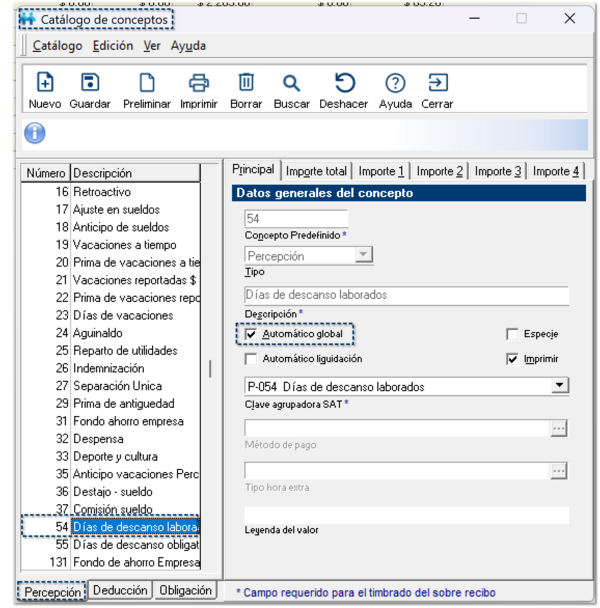The height and width of the screenshot is (608, 600).
Task: Switch to the Importe total tab
Action: tap(316, 171)
